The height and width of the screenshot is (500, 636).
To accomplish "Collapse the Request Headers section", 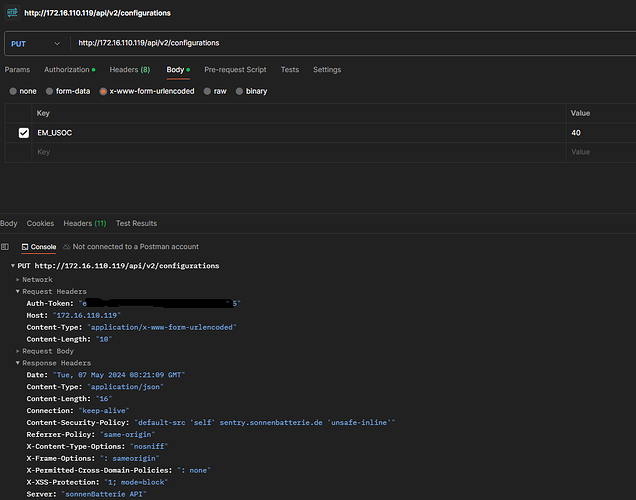I will pyautogui.click(x=17, y=291).
